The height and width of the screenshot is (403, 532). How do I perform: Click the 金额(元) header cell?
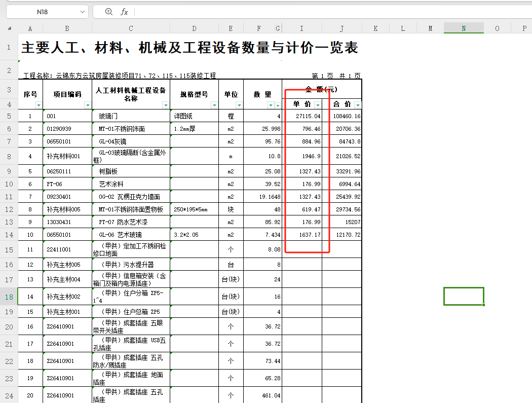pyautogui.click(x=322, y=89)
